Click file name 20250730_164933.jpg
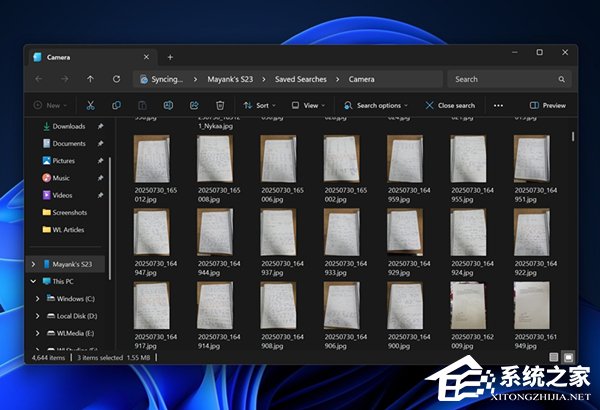600x410 pixels. pos(346,268)
